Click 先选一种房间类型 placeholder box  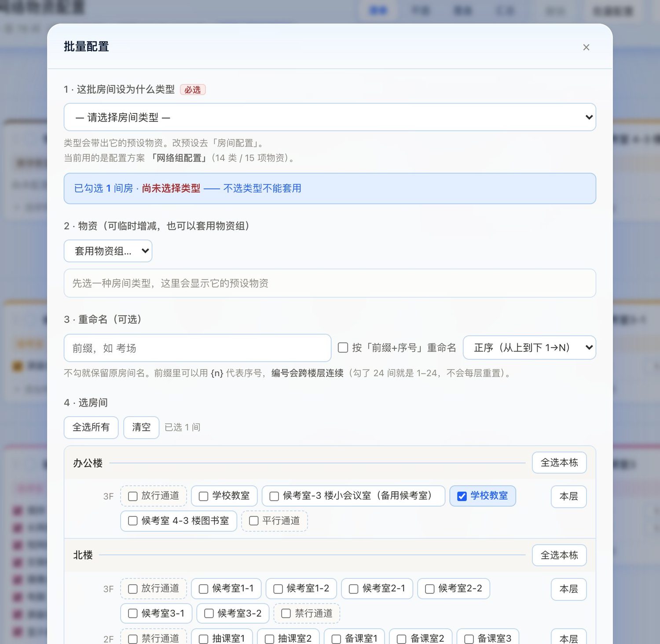(330, 283)
